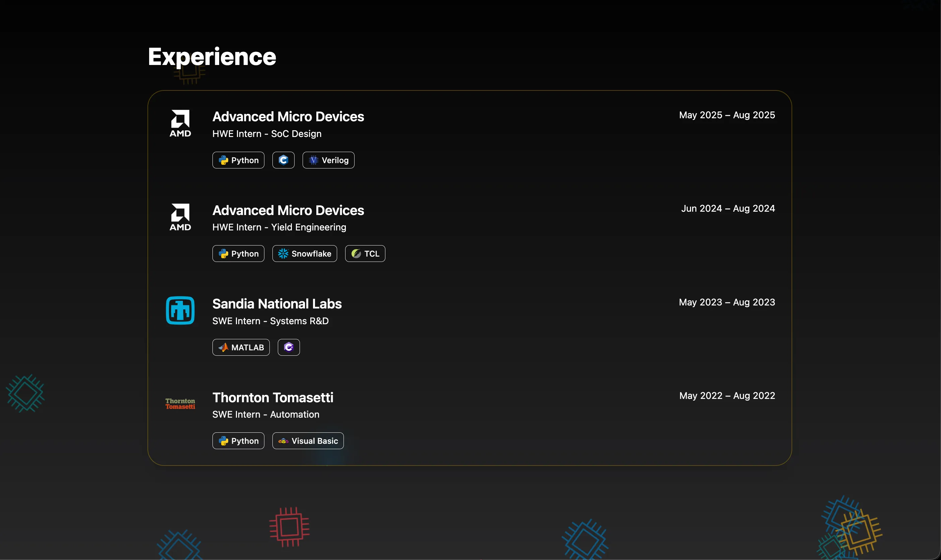The width and height of the screenshot is (941, 560).
Task: Open the Sandia National Labs entry heading
Action: click(277, 303)
